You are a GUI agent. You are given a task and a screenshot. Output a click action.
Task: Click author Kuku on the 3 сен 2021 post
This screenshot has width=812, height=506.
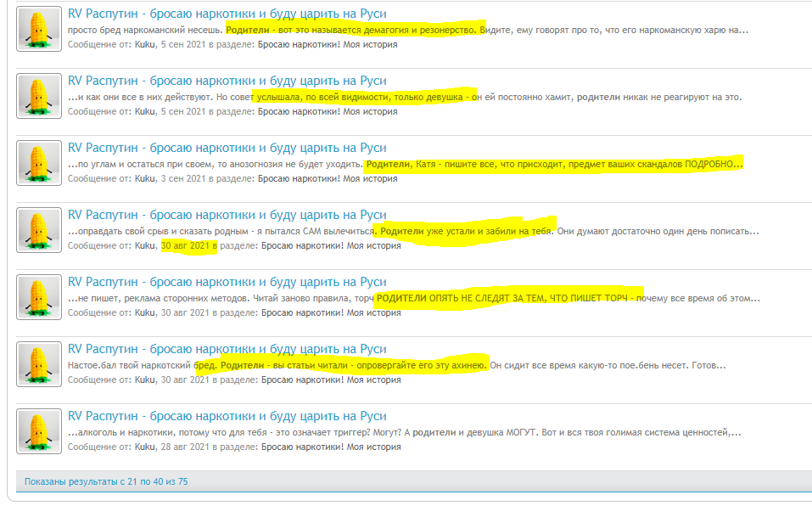(145, 178)
